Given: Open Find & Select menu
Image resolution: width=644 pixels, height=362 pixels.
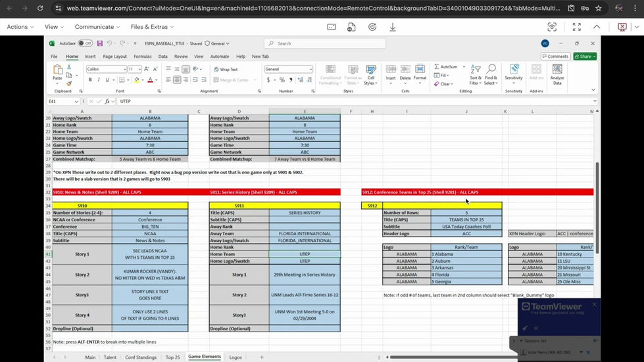Looking at the screenshot, I should 491,75.
